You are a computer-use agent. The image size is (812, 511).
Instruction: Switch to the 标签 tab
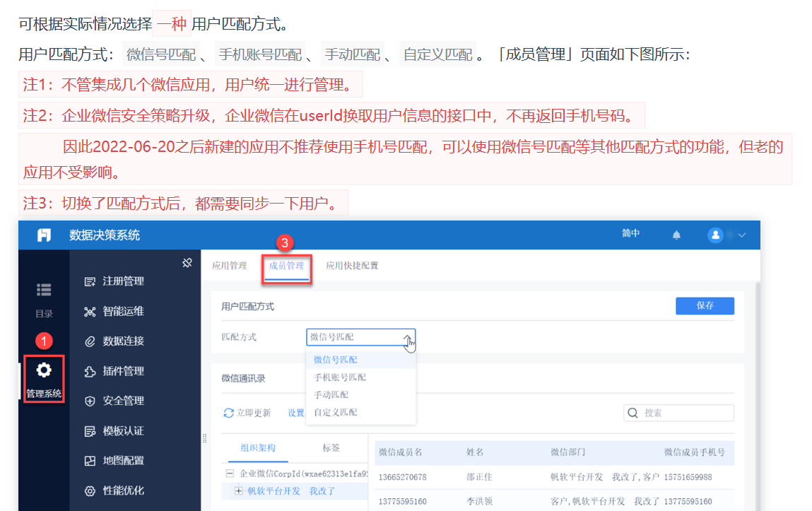point(331,448)
